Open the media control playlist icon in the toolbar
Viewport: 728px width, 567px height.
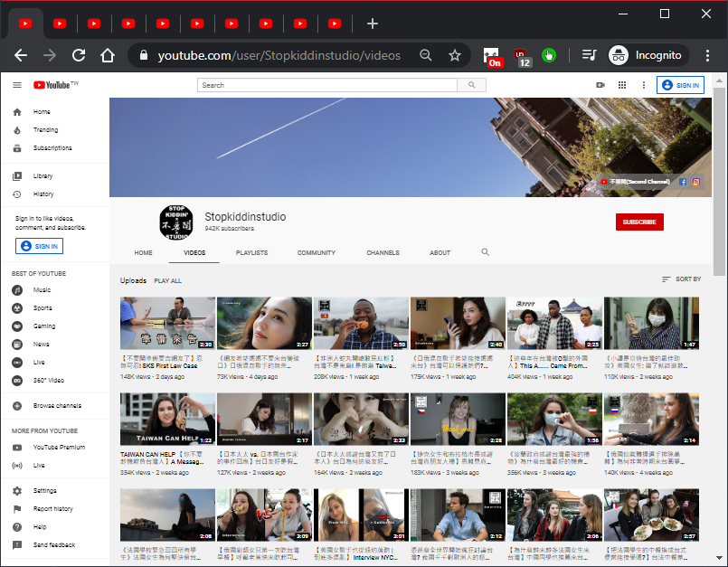pyautogui.click(x=589, y=55)
